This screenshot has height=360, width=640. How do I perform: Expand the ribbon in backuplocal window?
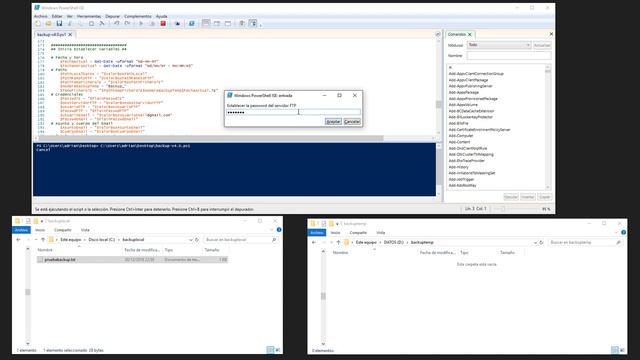click(x=273, y=230)
